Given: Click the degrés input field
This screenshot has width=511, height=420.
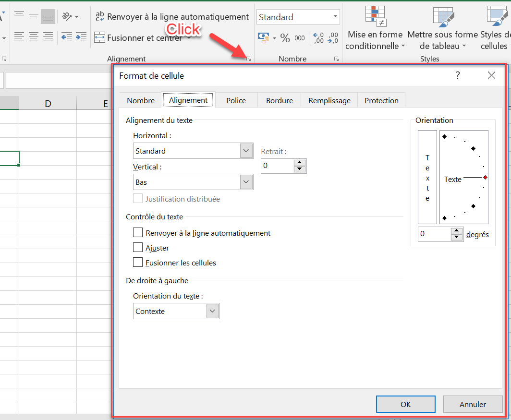Looking at the screenshot, I should pos(435,234).
